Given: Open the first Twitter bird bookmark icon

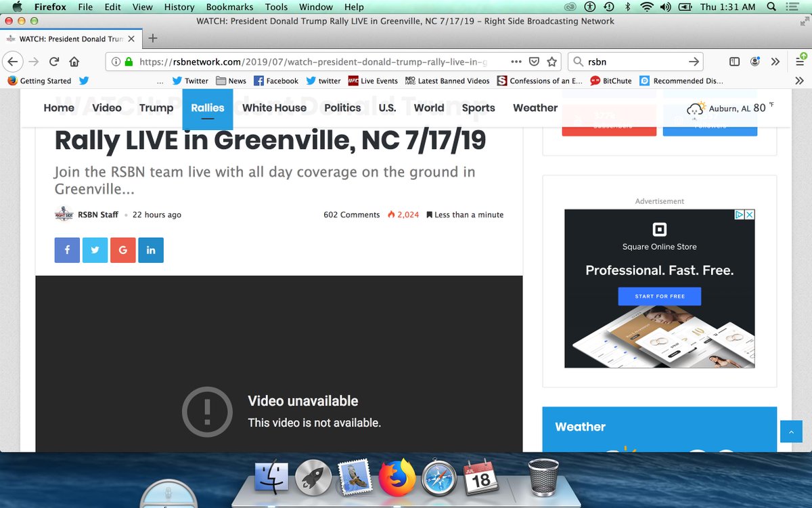Looking at the screenshot, I should click(84, 81).
